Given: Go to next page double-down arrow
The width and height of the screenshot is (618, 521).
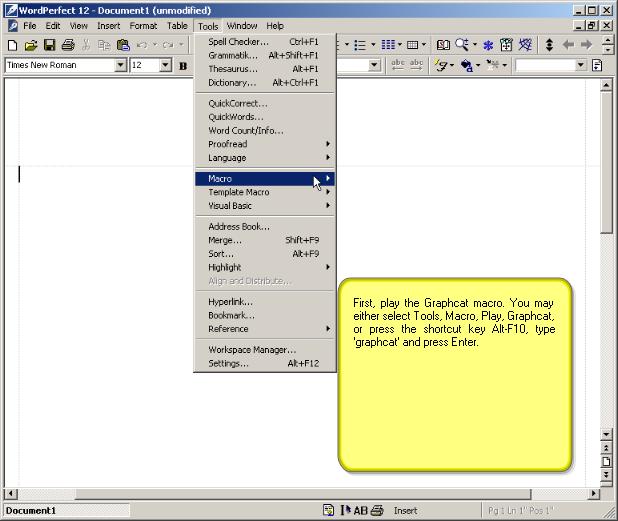Looking at the screenshot, I should [x=606, y=474].
